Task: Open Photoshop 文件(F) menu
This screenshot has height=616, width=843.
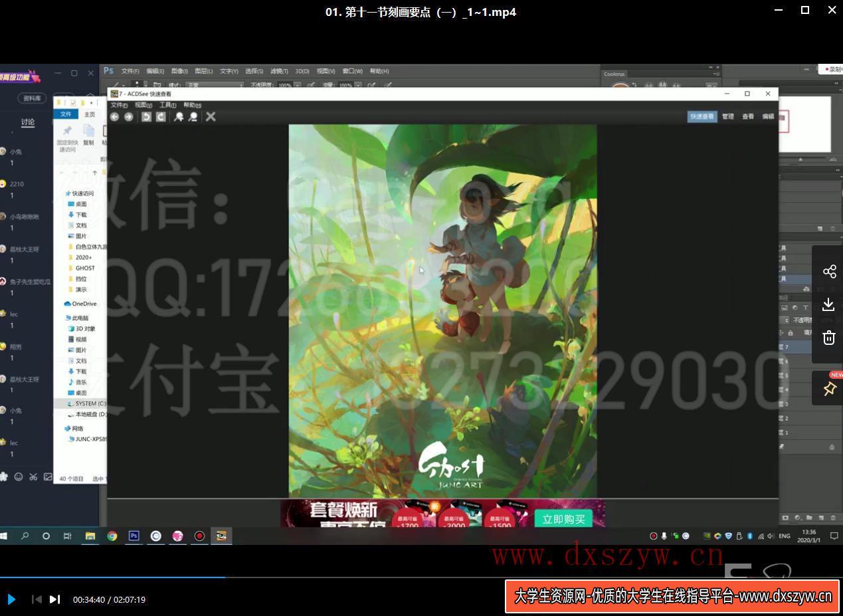Action: (x=130, y=71)
